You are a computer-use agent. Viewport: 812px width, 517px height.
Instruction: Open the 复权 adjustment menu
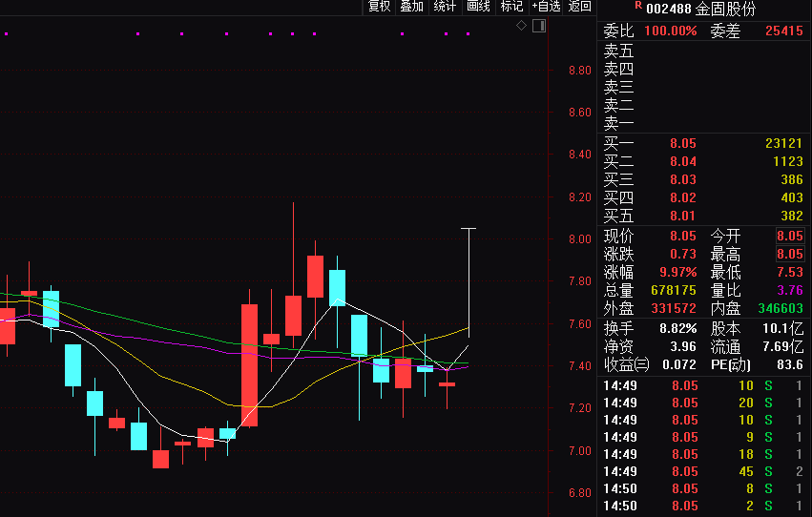380,7
